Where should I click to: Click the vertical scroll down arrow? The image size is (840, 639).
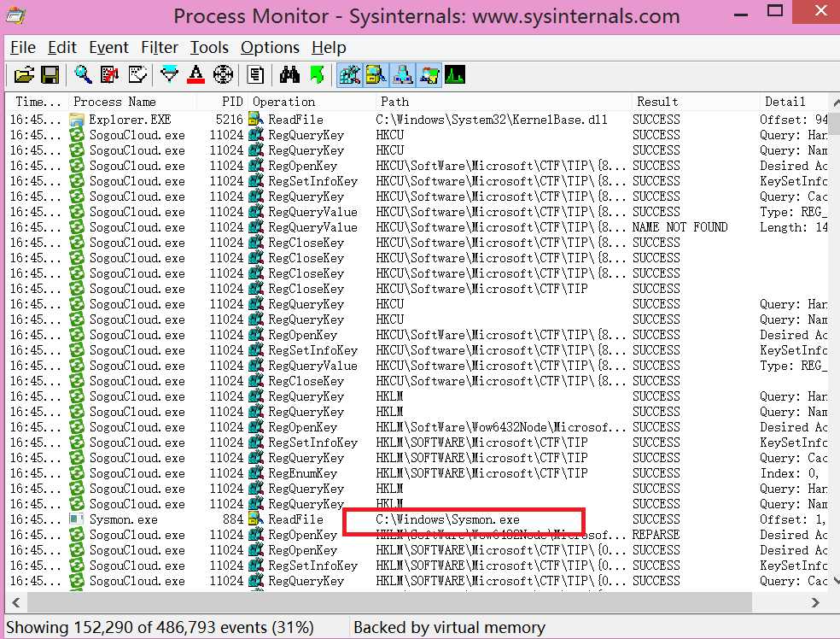click(x=836, y=581)
